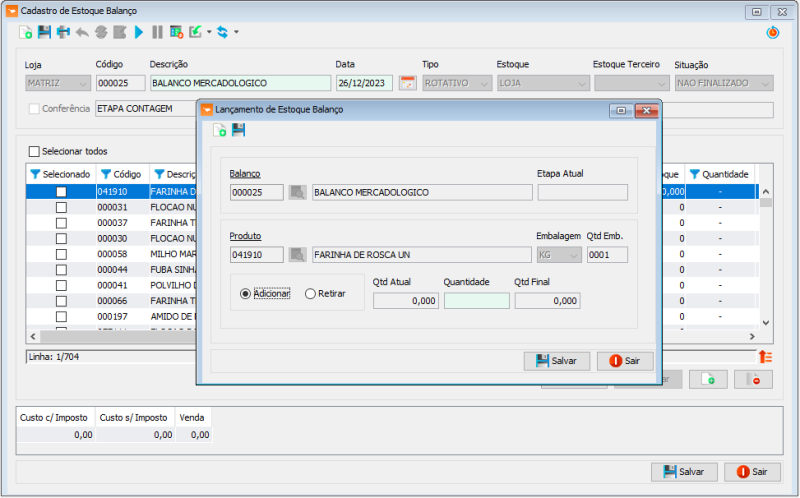The height and width of the screenshot is (498, 800).
Task: Click the search icon beside Balanço code
Action: point(297,192)
